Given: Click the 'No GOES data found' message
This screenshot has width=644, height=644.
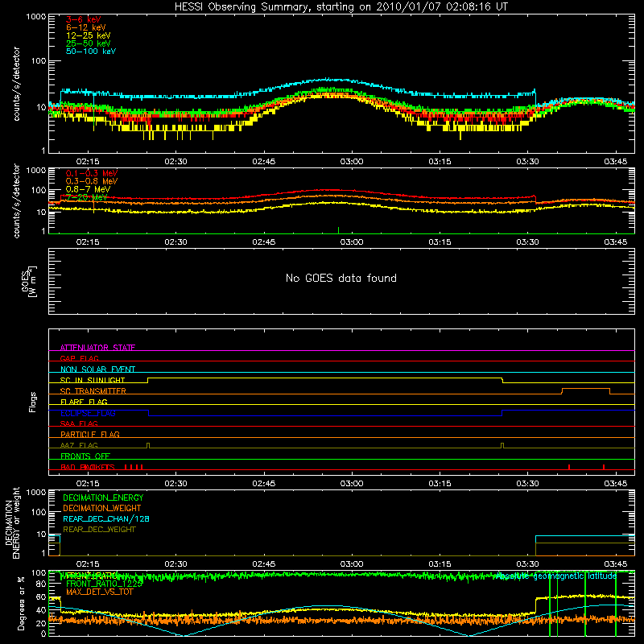Looking at the screenshot, I should point(341,278).
